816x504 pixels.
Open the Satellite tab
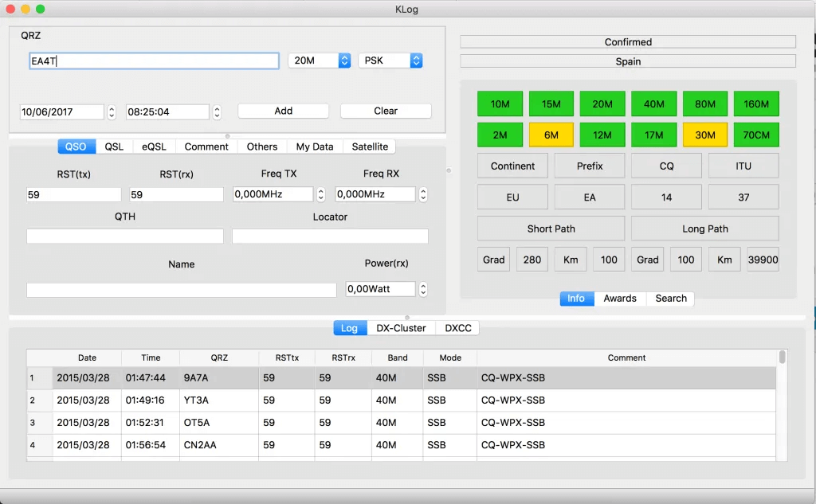pyautogui.click(x=370, y=147)
